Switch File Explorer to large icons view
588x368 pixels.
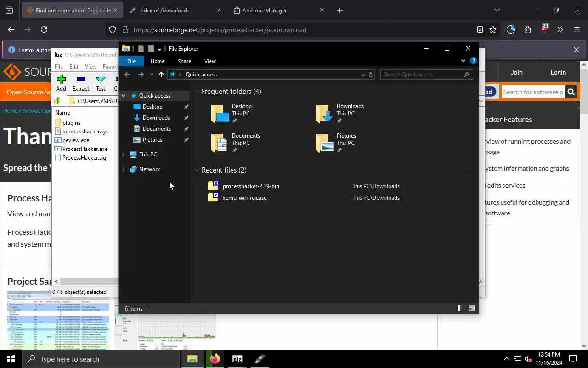coord(472,308)
